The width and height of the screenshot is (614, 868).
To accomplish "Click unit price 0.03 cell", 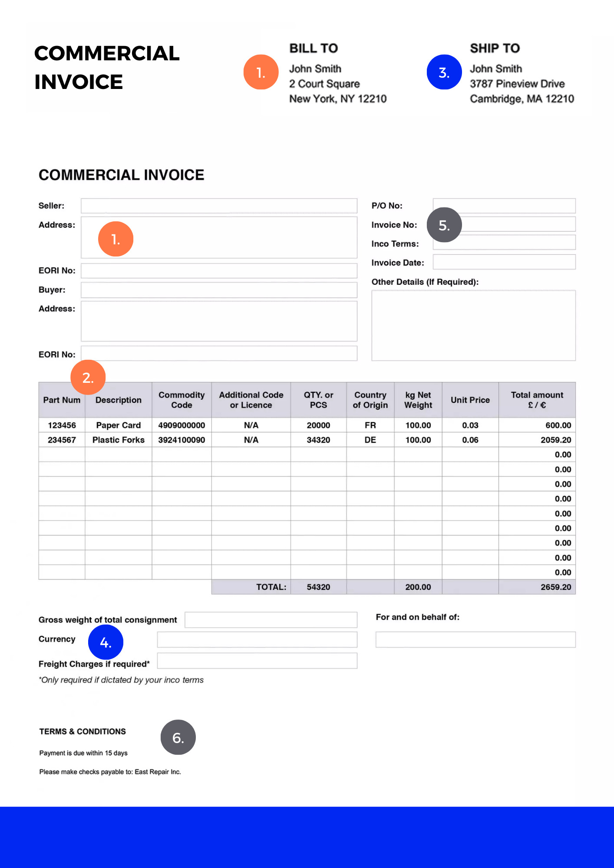I will click(470, 425).
